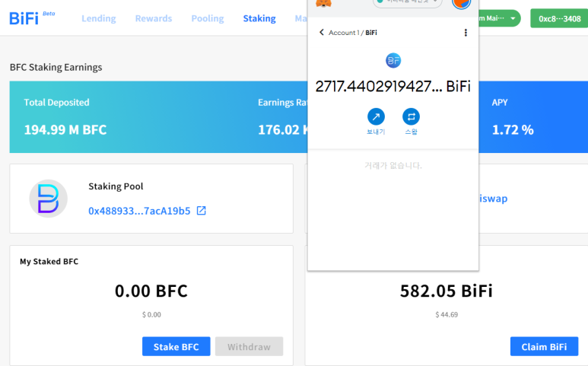Click the Withdraw button
The image size is (588, 366).
pos(249,346)
